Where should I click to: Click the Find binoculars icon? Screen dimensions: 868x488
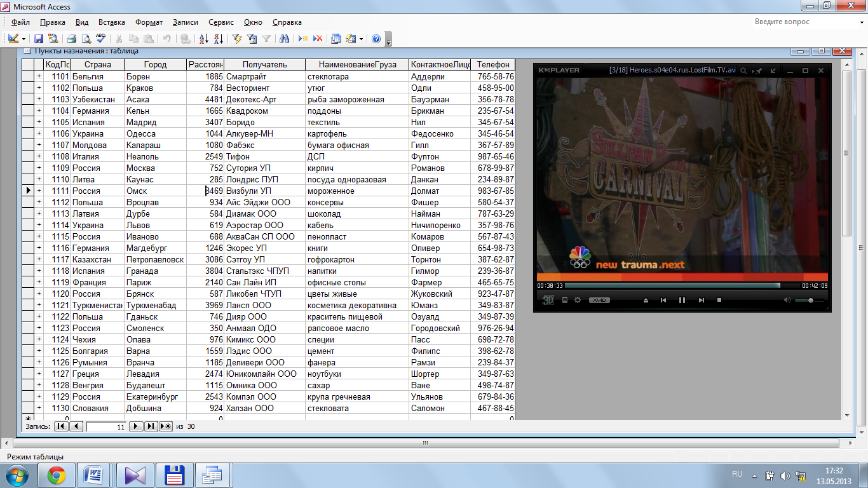pos(285,39)
